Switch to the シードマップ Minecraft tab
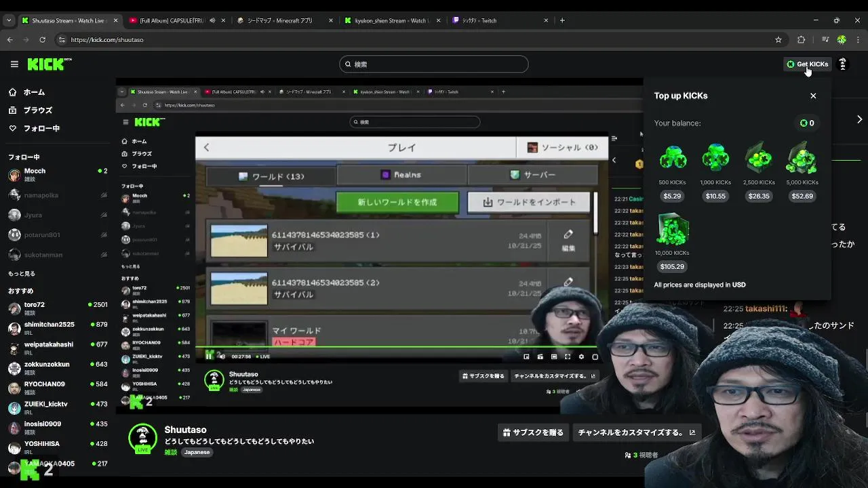This screenshot has height=488, width=868. pyautogui.click(x=285, y=20)
